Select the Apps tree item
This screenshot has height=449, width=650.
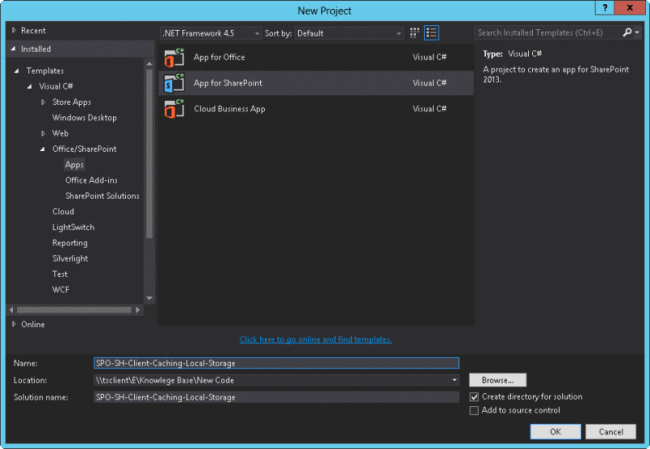[74, 165]
